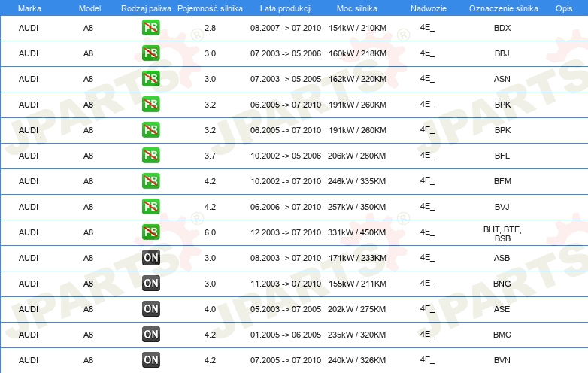Image resolution: width=588 pixels, height=373 pixels.
Task: Click power value 160kW / 218KM
Action: [357, 53]
